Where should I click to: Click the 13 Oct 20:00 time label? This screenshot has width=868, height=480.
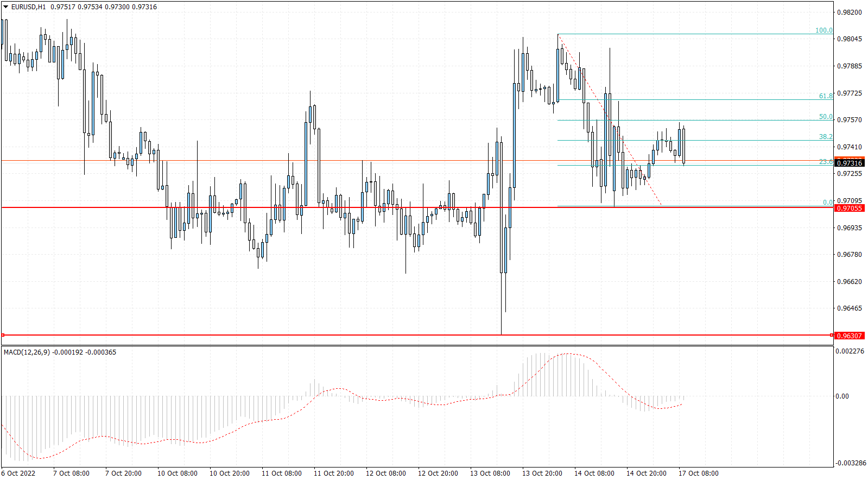(542, 473)
